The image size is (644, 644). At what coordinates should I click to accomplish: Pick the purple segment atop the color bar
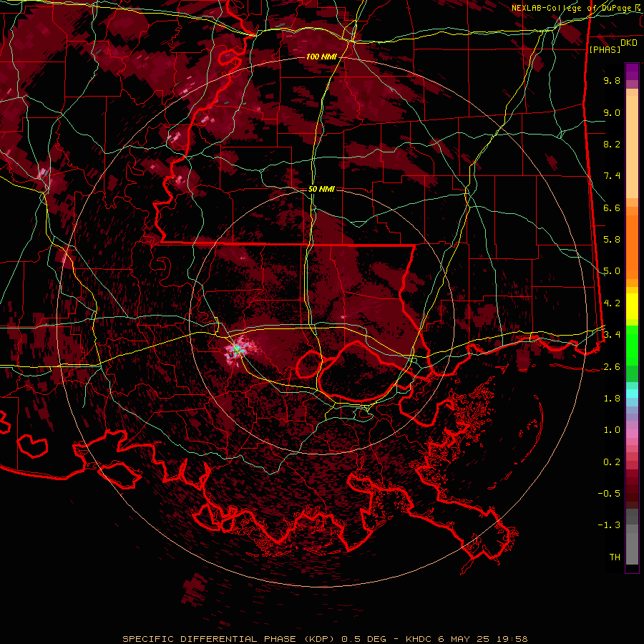coord(632,72)
